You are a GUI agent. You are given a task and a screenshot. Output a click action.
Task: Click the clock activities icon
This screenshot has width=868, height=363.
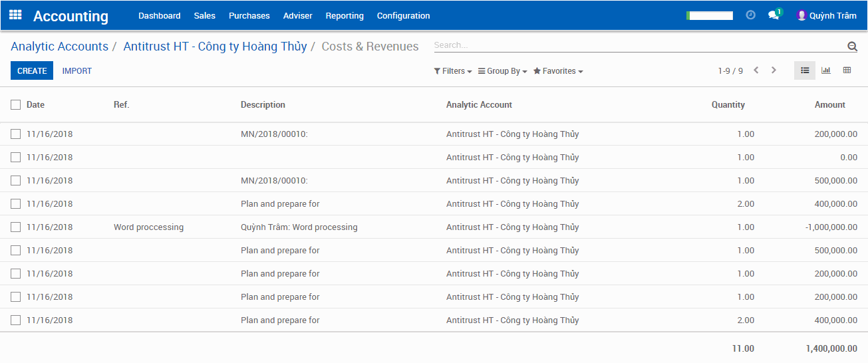[751, 15]
